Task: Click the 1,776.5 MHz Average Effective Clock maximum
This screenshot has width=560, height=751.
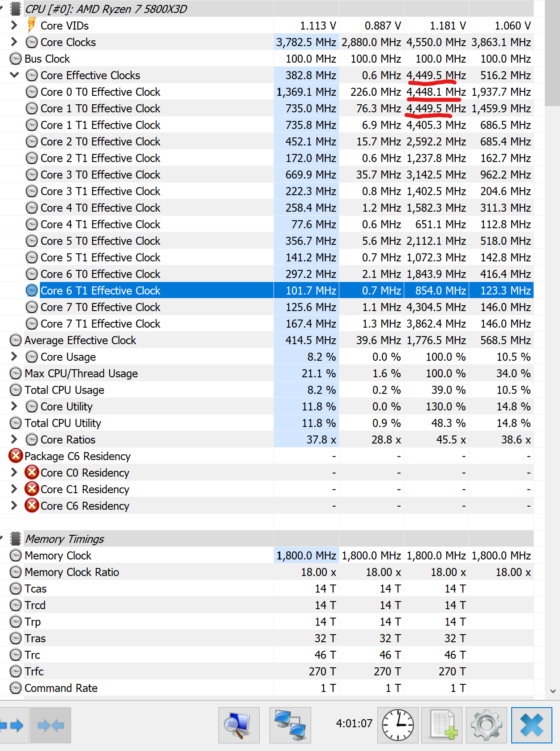Action: 436,340
